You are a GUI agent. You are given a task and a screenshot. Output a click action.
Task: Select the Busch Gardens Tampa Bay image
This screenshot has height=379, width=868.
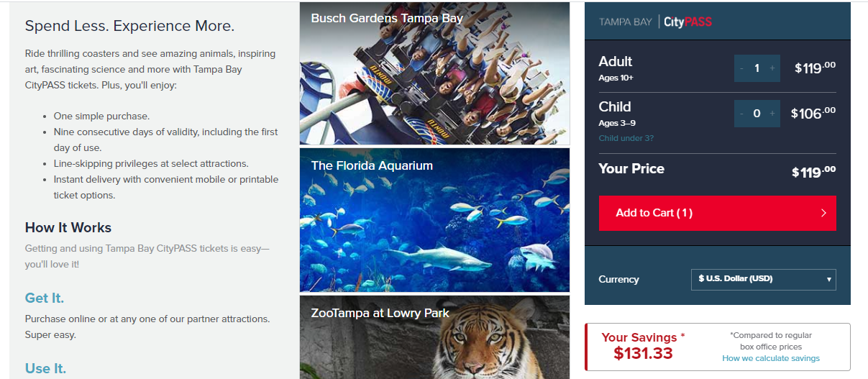pos(434,73)
